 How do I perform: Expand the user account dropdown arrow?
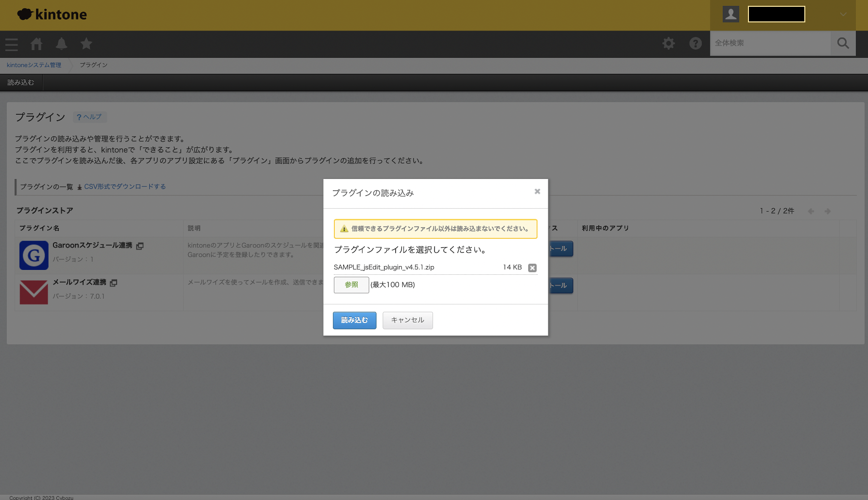pos(843,15)
